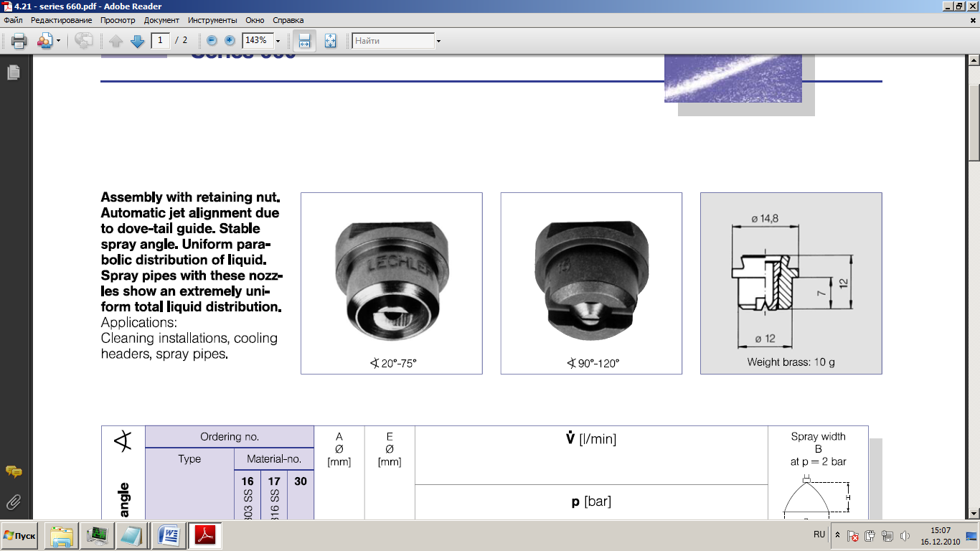Open the Файл menu
This screenshot has height=551, width=980.
click(13, 20)
